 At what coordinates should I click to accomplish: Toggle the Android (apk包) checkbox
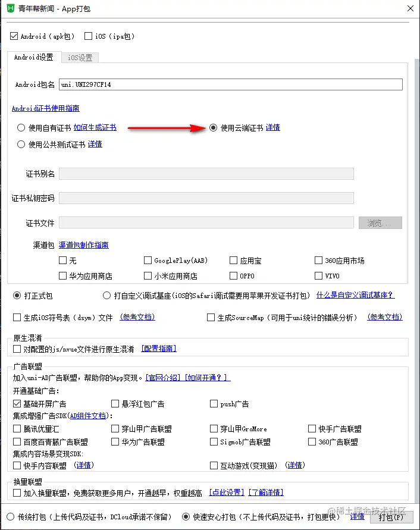click(x=14, y=36)
